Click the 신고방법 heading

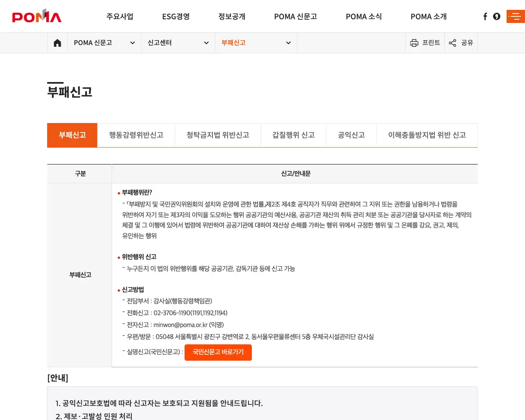coord(133,290)
